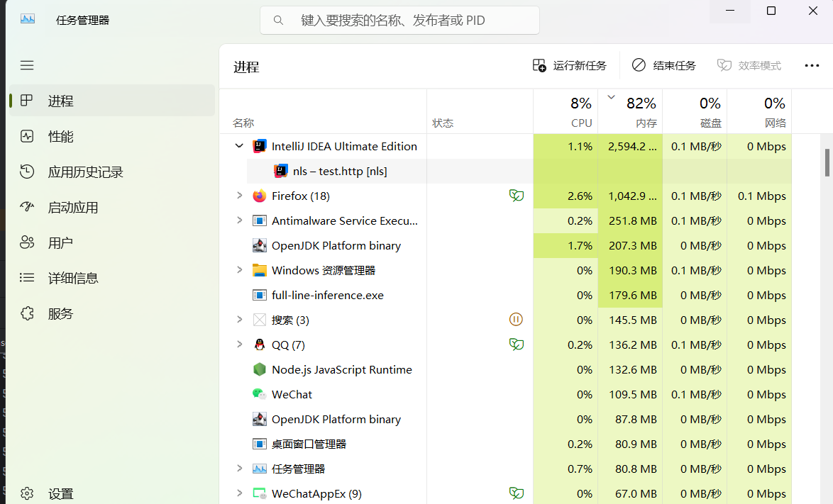Screen dimensions: 833x504
Task: Click the QQ penguin icon
Action: click(x=259, y=345)
